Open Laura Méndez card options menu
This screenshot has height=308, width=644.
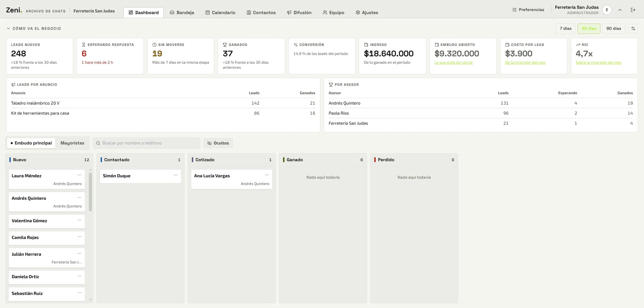pyautogui.click(x=79, y=175)
